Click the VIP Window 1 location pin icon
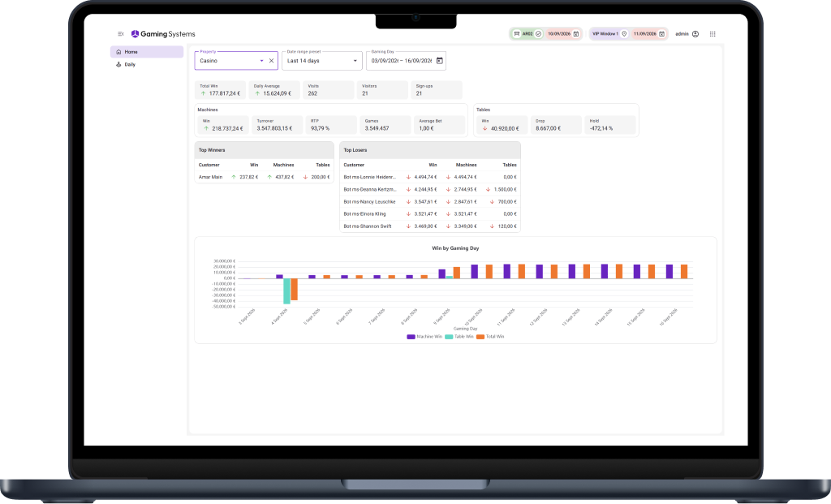 (624, 34)
